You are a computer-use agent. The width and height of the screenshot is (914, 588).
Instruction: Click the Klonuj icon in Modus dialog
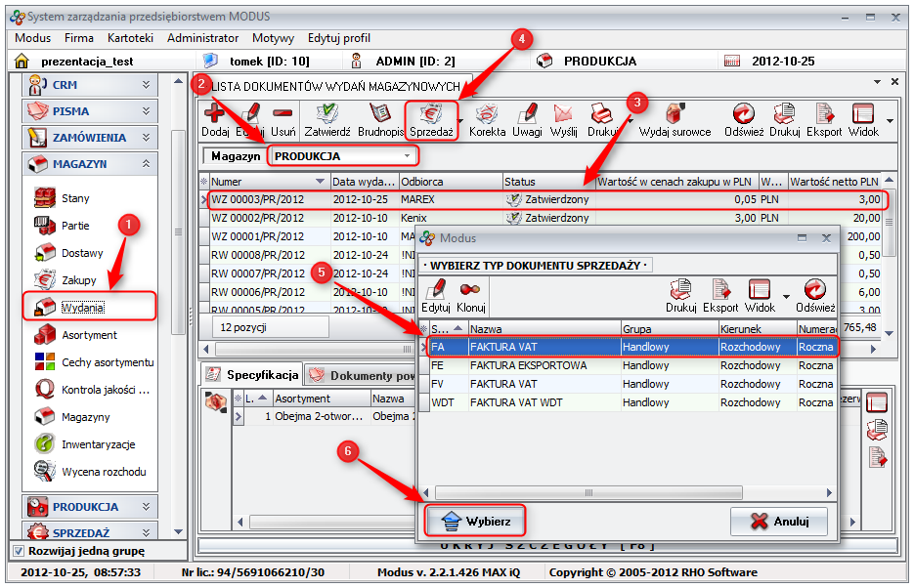click(x=470, y=296)
